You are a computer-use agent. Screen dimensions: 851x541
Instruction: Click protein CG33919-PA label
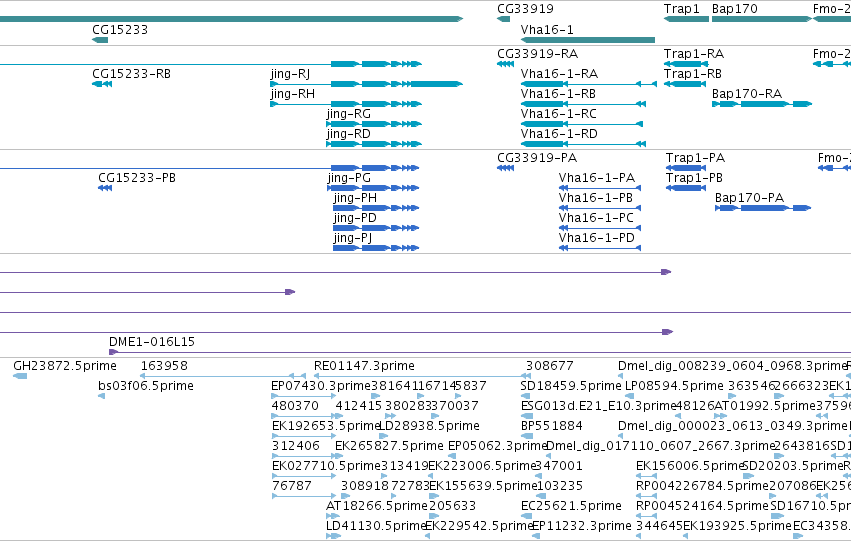click(537, 158)
